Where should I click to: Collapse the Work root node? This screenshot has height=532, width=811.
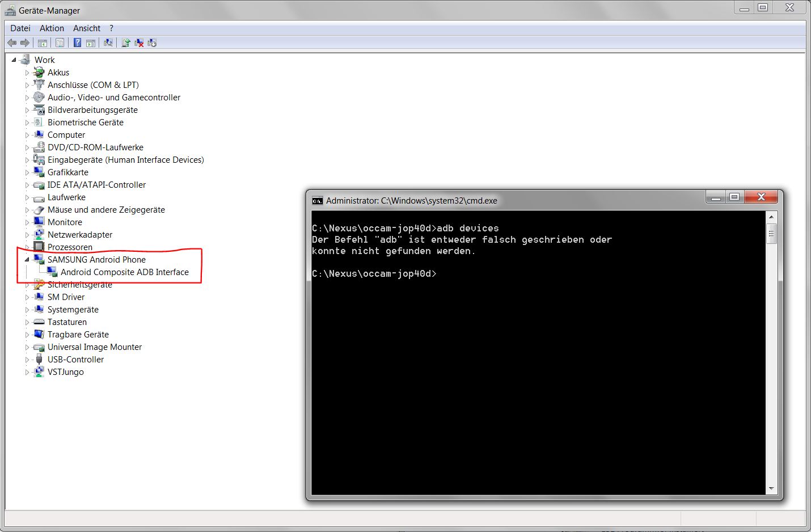point(14,60)
